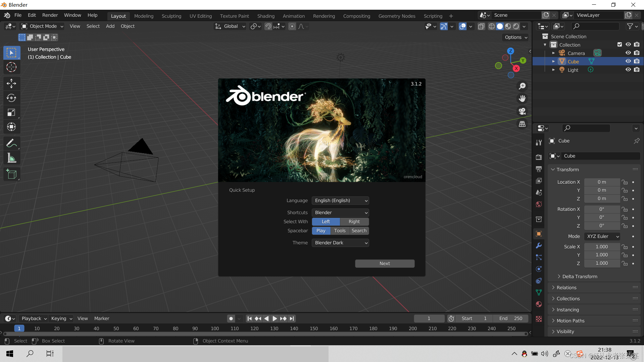
Task: Open the Shortcuts dropdown
Action: click(340, 213)
